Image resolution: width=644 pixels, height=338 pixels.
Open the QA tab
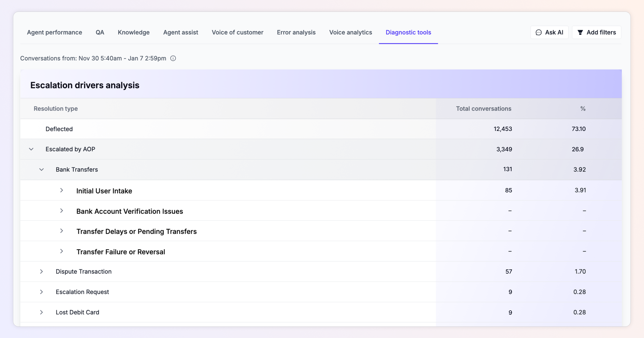[x=100, y=32]
